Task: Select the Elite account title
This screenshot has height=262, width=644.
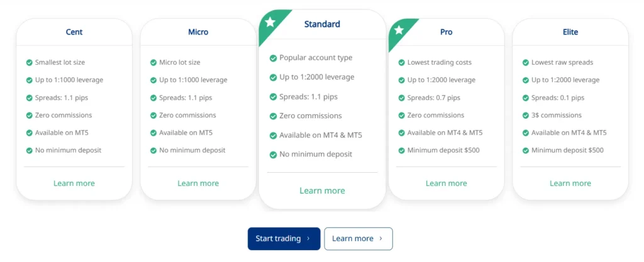Action: 570,32
